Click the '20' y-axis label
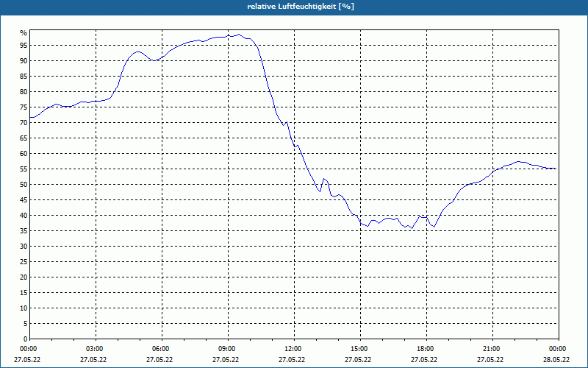This screenshot has width=588, height=368. point(24,277)
